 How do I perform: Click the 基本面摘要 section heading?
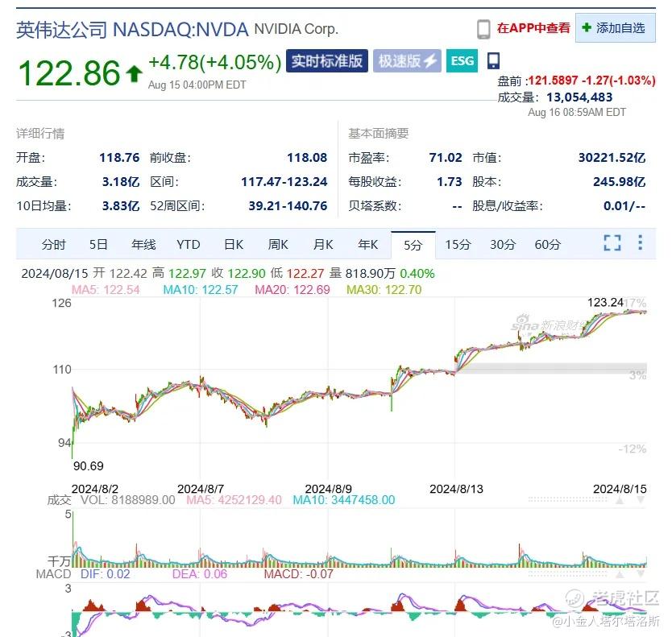coord(379,134)
